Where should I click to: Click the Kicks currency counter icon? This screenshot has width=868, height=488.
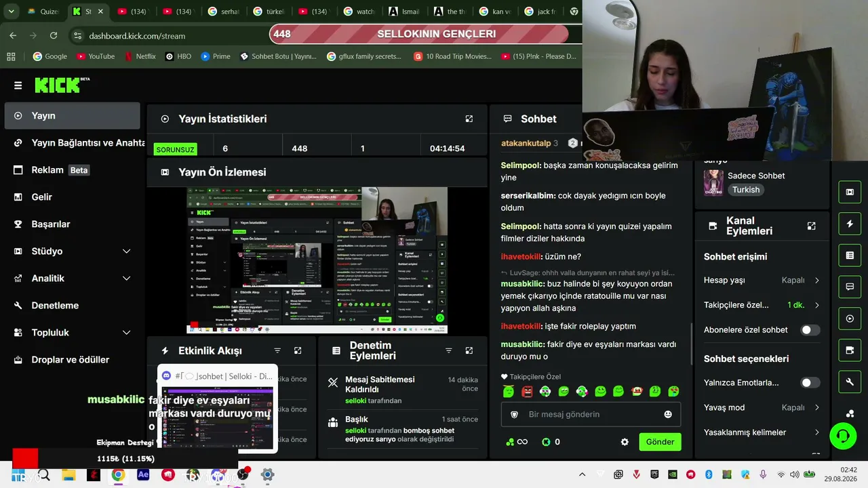(546, 442)
